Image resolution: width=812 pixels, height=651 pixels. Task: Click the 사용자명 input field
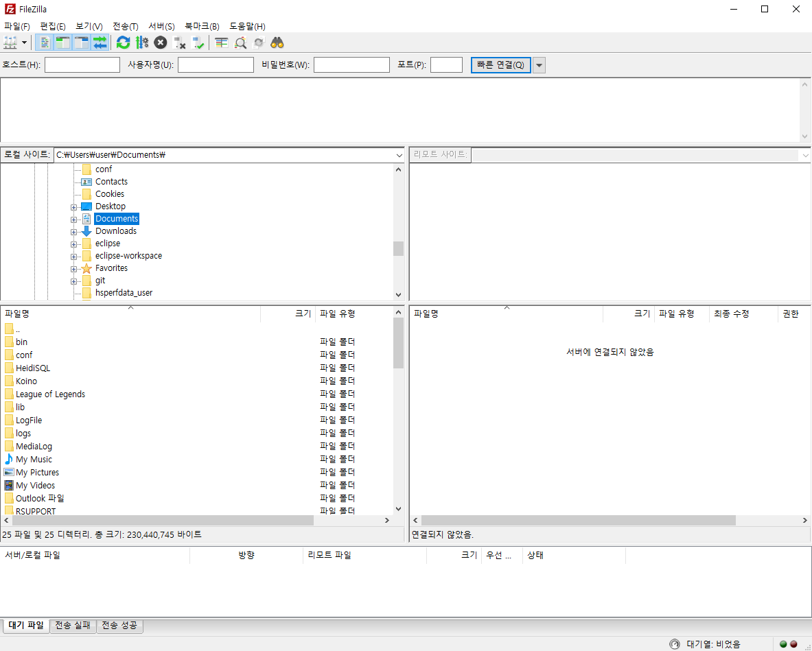pyautogui.click(x=216, y=64)
